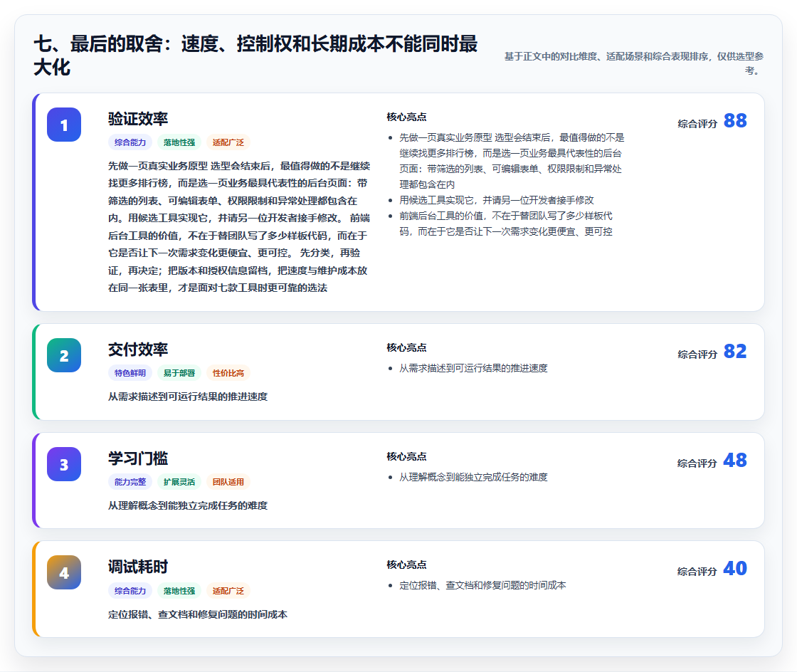The height and width of the screenshot is (672, 797).
Task: Select the 验证效率 card title
Action: pos(138,119)
